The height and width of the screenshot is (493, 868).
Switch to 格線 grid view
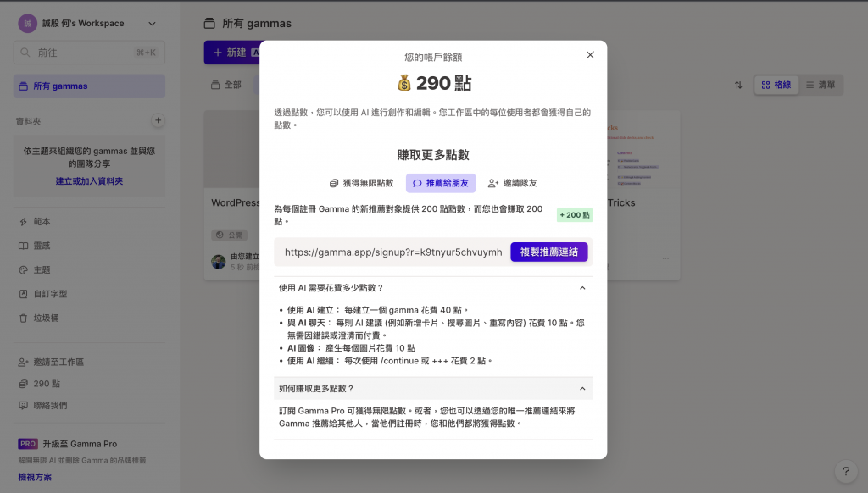776,85
